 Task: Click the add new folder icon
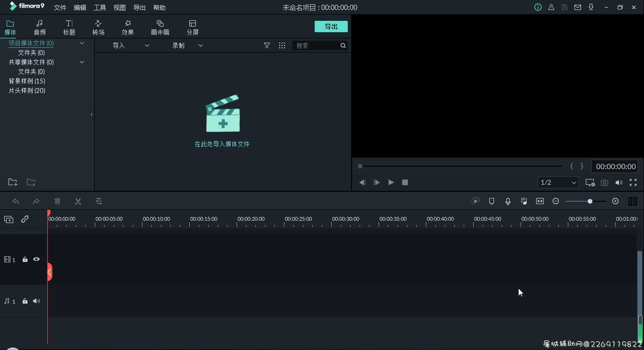pyautogui.click(x=13, y=182)
